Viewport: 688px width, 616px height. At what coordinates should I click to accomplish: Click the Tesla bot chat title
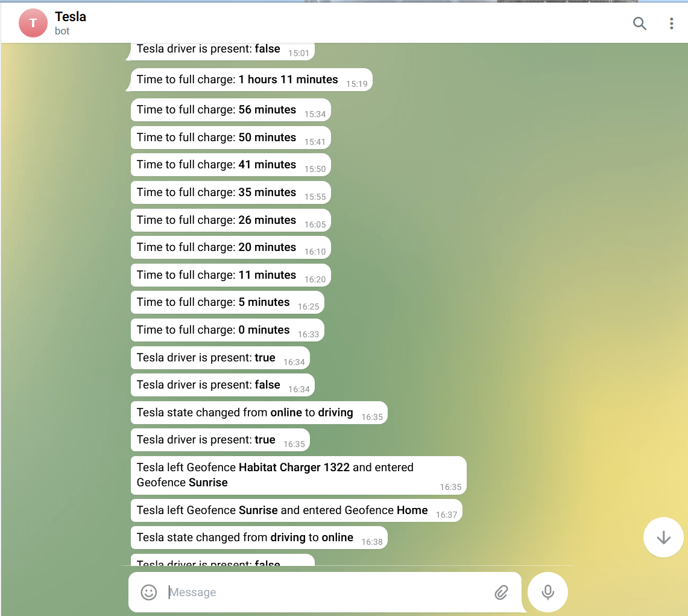coord(71,16)
